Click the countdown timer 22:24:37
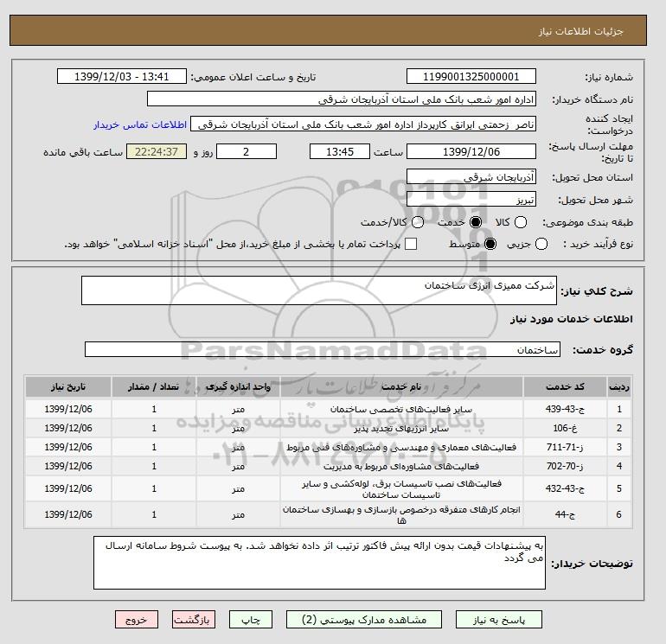666x644 pixels. (157, 151)
